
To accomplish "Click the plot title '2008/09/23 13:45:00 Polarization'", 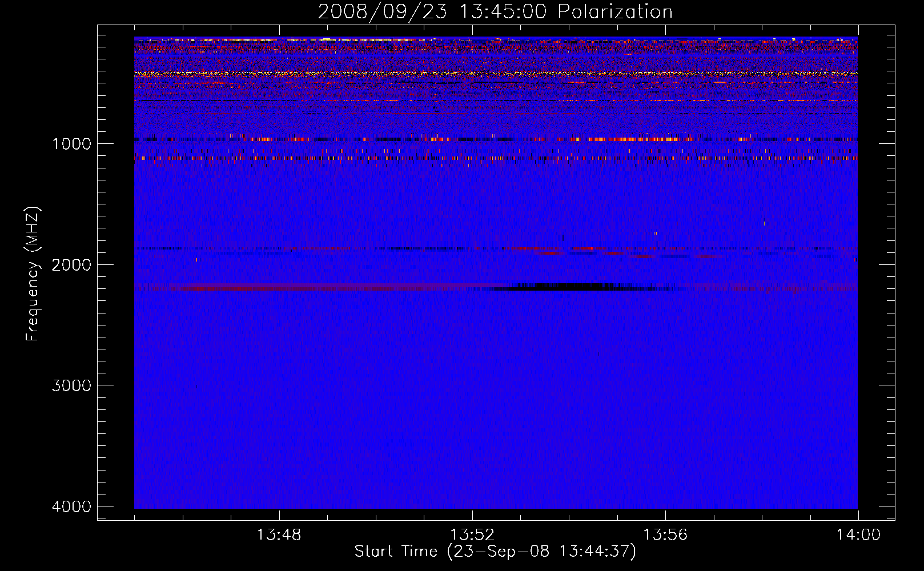I will pyautogui.click(x=495, y=11).
